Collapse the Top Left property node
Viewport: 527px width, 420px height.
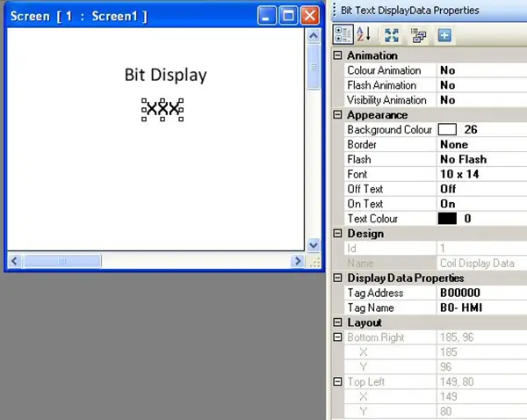(337, 381)
